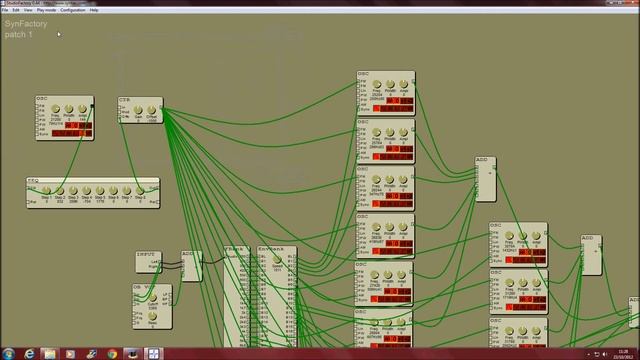This screenshot has height=360, width=640.
Task: Click the Reso knob on the filter module
Action: click(153, 316)
